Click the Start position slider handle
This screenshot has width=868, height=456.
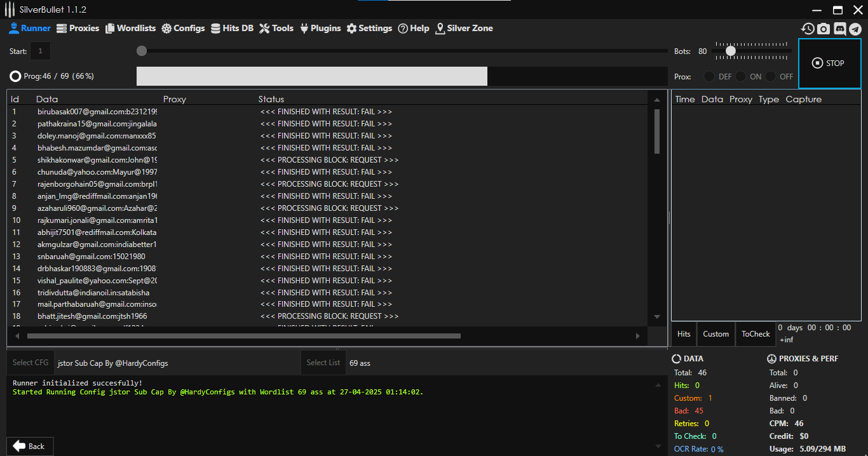tap(142, 51)
